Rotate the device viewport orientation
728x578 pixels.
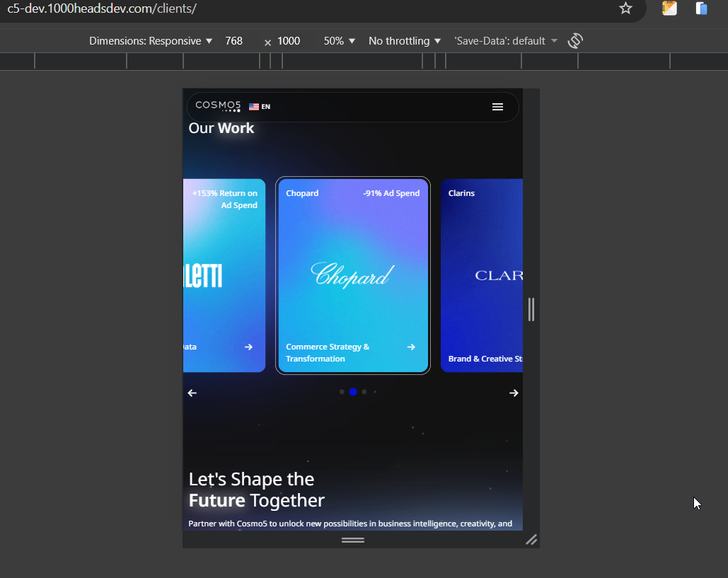click(x=575, y=41)
